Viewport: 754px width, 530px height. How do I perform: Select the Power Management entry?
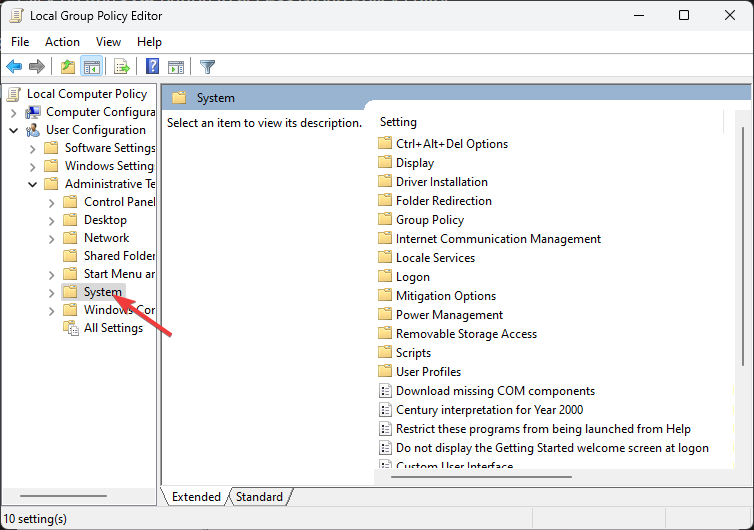[x=449, y=315]
